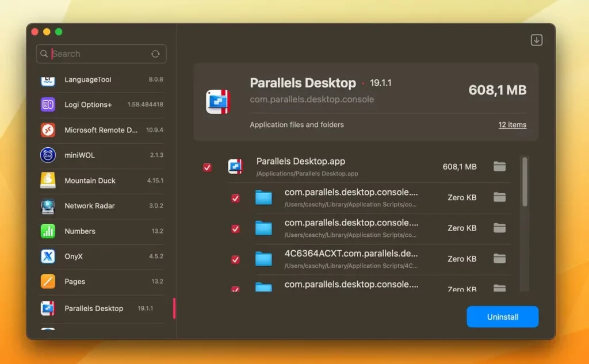Image resolution: width=589 pixels, height=364 pixels.
Task: Select Pages in the app list
Action: click(x=75, y=282)
